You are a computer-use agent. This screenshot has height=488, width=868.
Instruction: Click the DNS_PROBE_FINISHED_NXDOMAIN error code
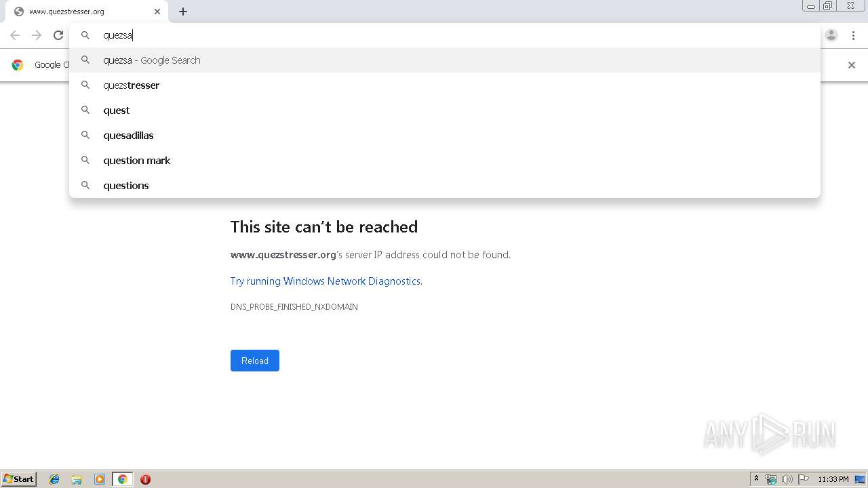[294, 307]
